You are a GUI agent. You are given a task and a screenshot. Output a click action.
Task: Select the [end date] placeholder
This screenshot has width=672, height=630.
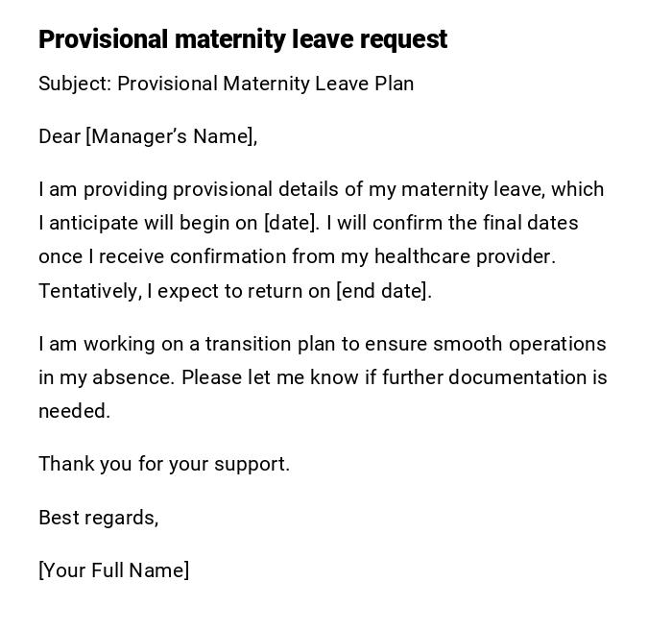coord(384,291)
